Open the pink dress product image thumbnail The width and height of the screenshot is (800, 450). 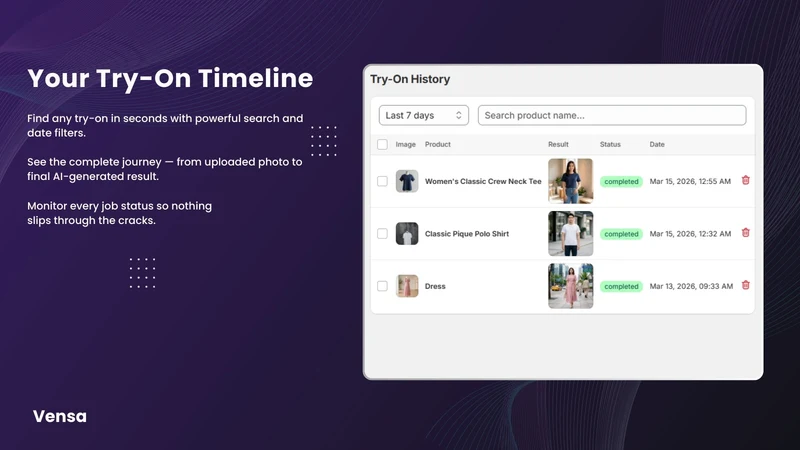pos(407,286)
